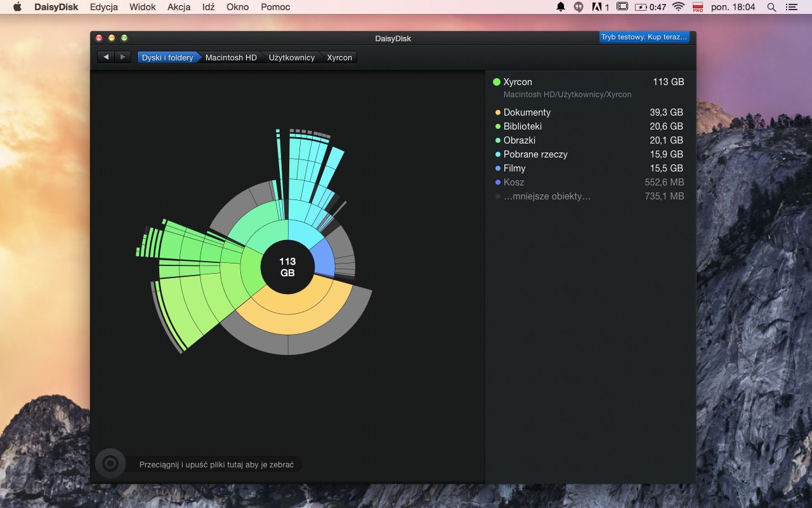Open the Apple menu

coord(17,7)
